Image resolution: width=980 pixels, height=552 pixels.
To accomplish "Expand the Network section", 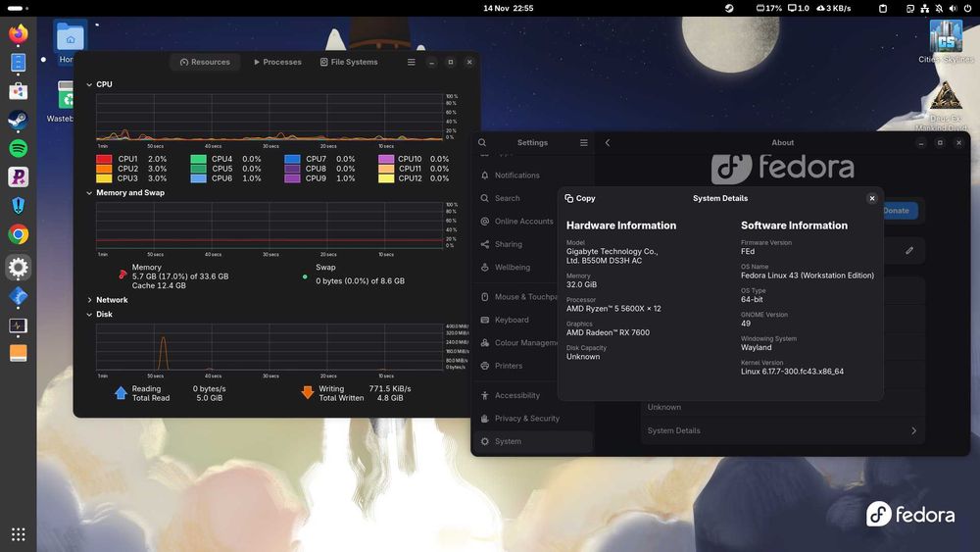I will click(89, 300).
